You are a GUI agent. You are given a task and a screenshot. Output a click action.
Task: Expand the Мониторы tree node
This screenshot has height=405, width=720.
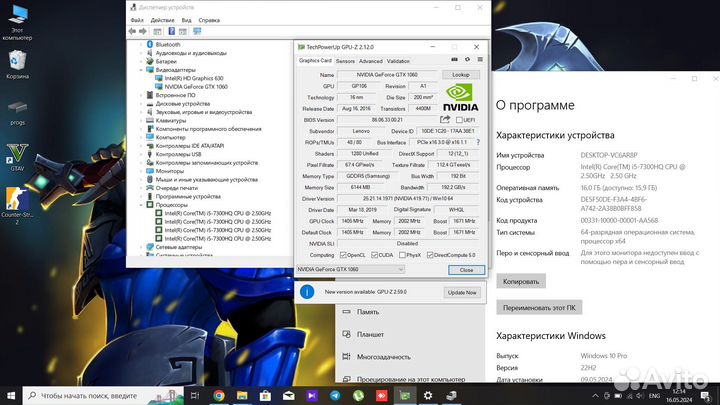click(141, 171)
